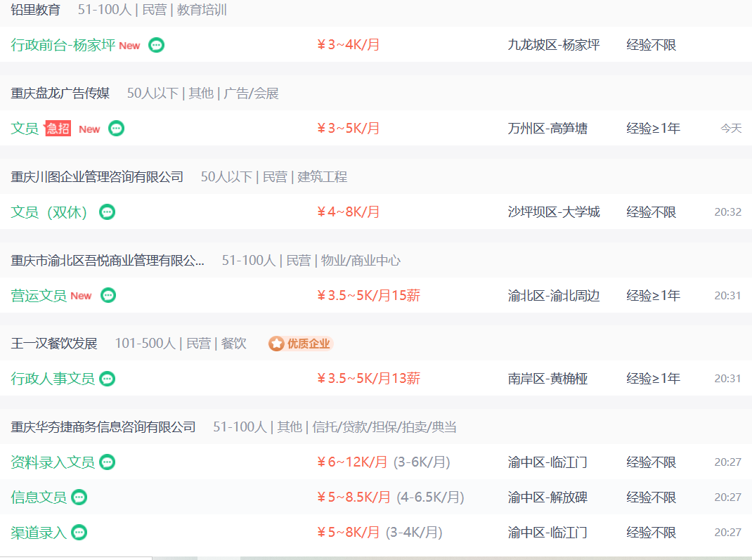This screenshot has width=752, height=560.
Task: Open 渠道录入 job link
Action: coord(39,533)
